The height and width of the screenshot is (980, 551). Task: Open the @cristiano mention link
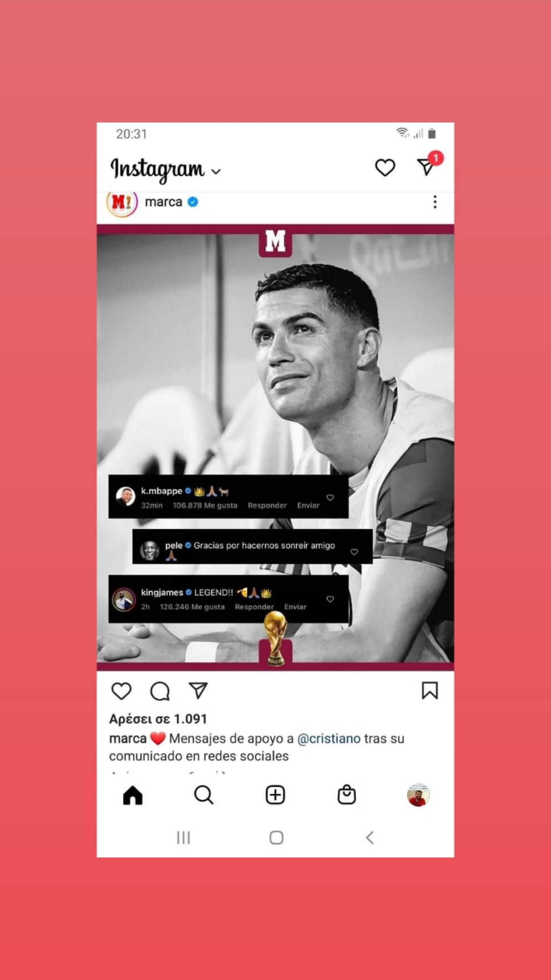[329, 739]
